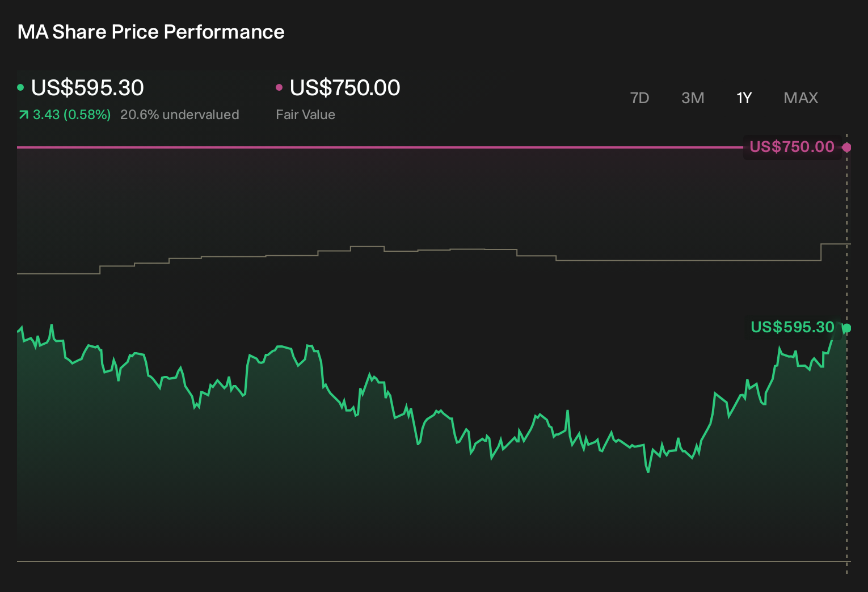Viewport: 868px width, 592px height.
Task: Click the green current price endpoint dot
Action: (x=846, y=328)
